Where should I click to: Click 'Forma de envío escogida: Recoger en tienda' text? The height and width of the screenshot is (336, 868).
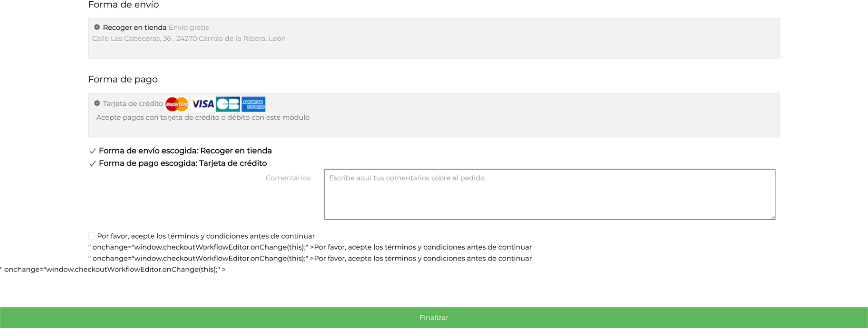185,151
